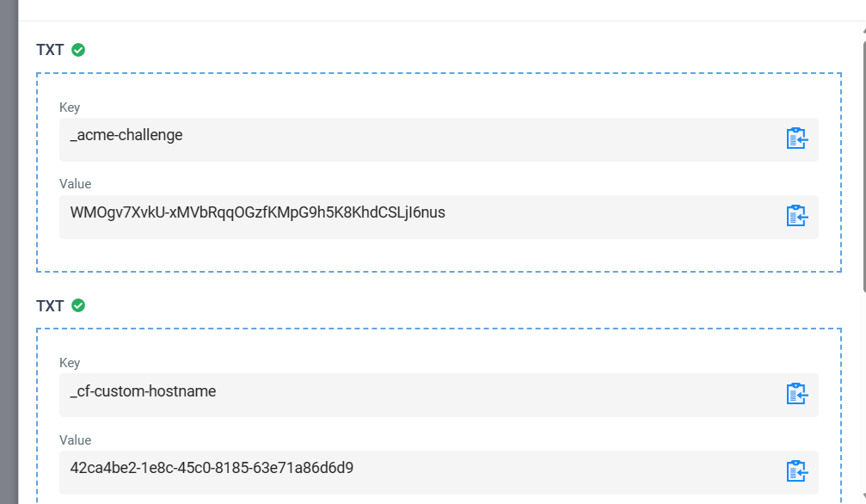Click the scrollbar down arrow
866x504 pixels.
(x=863, y=496)
